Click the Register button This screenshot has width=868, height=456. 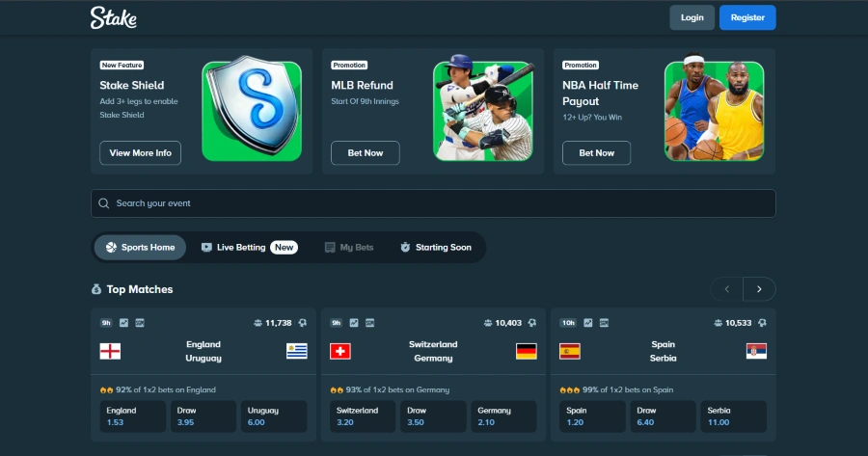click(x=747, y=17)
